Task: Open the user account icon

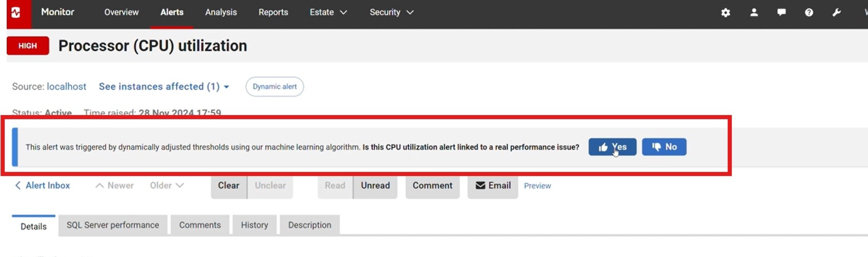Action: point(754,12)
